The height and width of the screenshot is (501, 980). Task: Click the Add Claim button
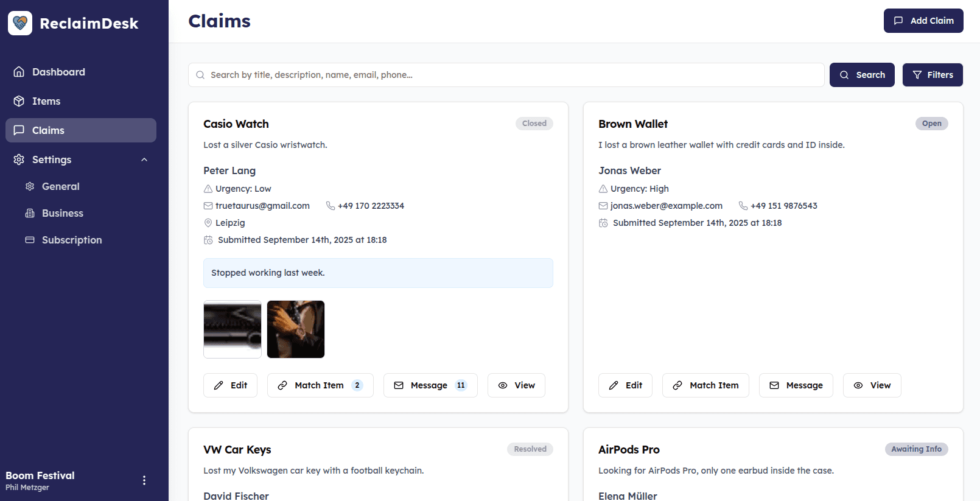[x=923, y=21]
